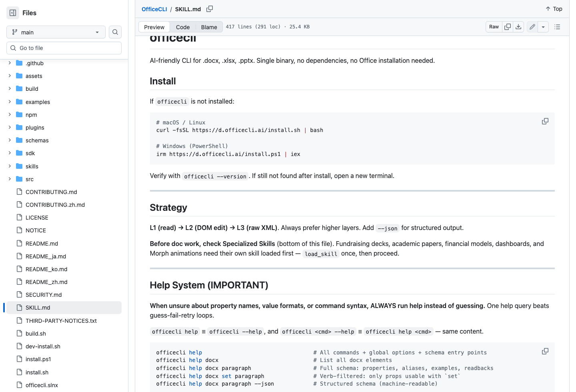Select SKILL.md in the file tree
Screen dimensions: 576x392
click(64, 308)
